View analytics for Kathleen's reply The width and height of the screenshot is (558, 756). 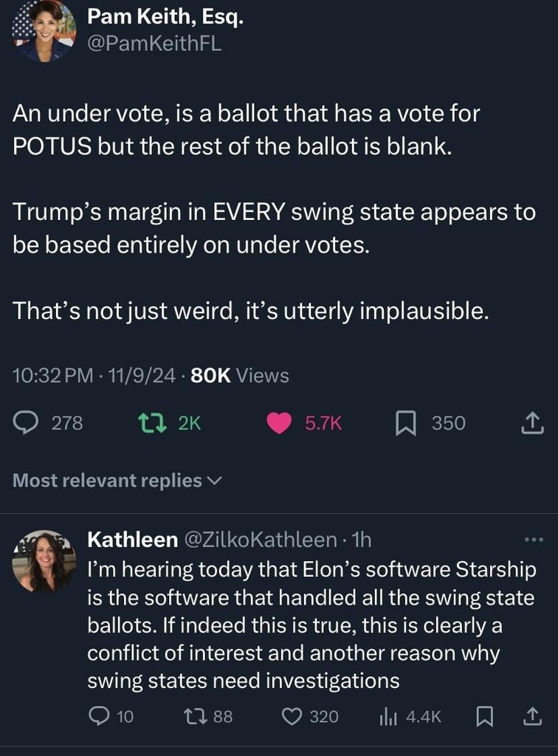(388, 716)
